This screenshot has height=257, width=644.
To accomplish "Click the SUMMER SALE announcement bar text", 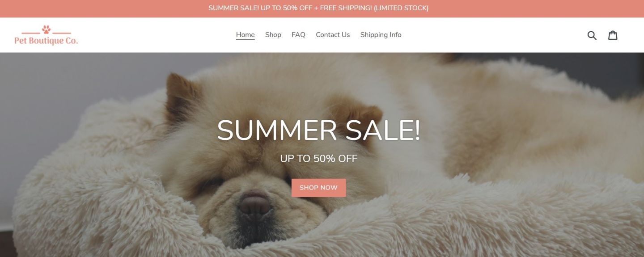I will (x=233, y=8).
